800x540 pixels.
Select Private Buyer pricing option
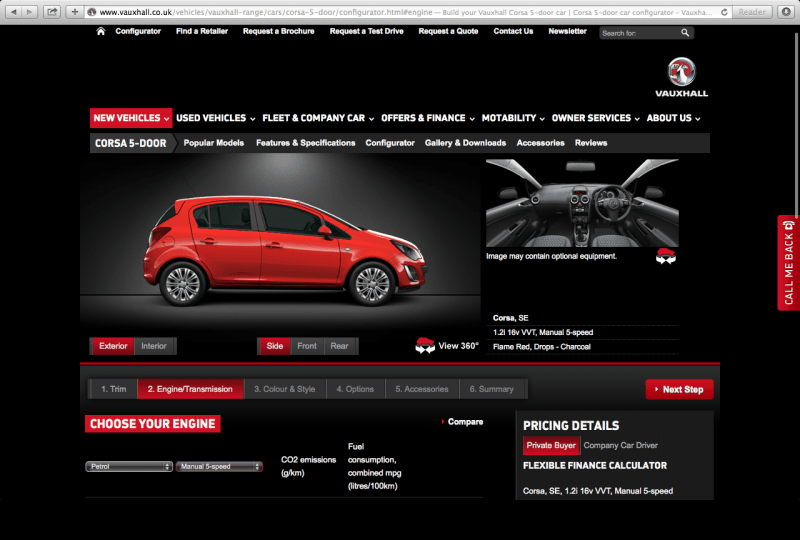(551, 446)
